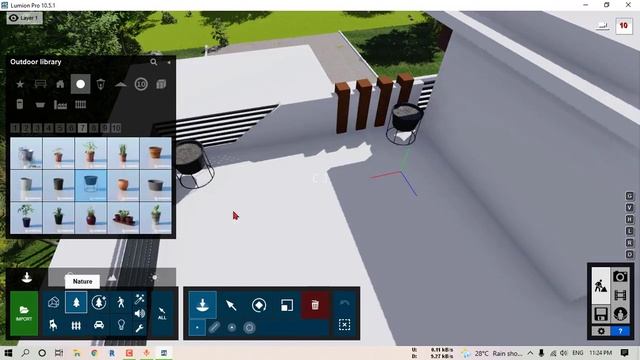Choose line placement mode

pyautogui.click(x=214, y=327)
